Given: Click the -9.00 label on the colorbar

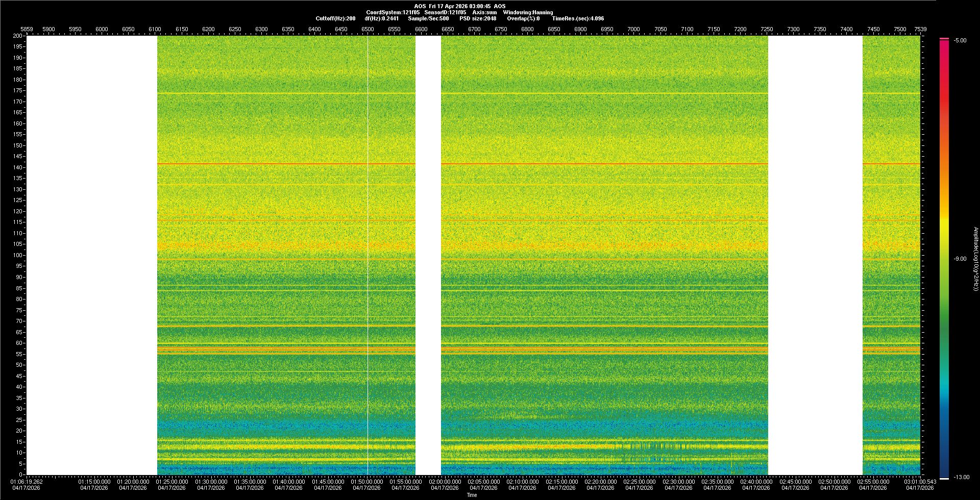Looking at the screenshot, I should (960, 259).
